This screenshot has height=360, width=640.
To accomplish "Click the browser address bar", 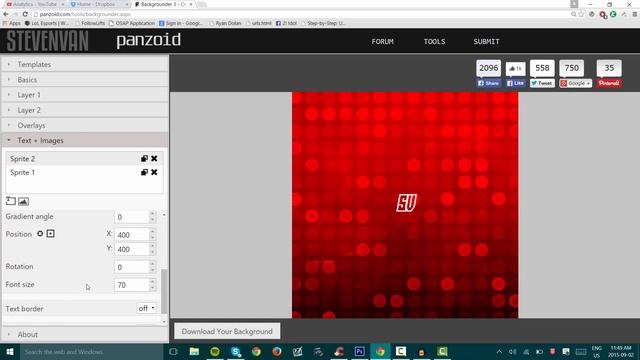I will tap(302, 14).
